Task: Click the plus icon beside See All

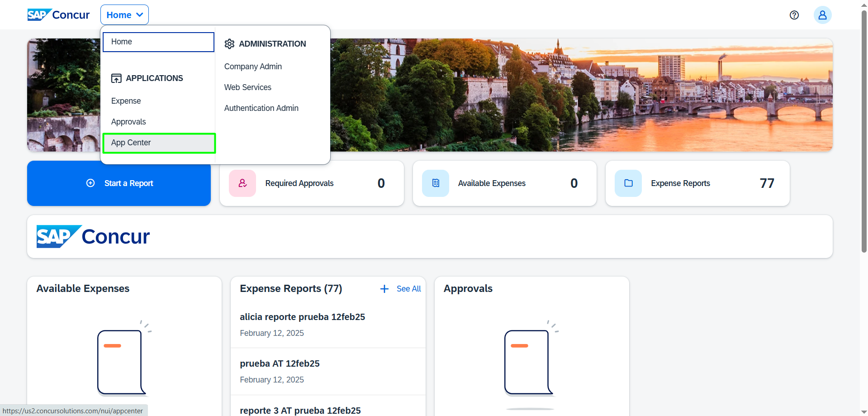Action: [x=384, y=289]
